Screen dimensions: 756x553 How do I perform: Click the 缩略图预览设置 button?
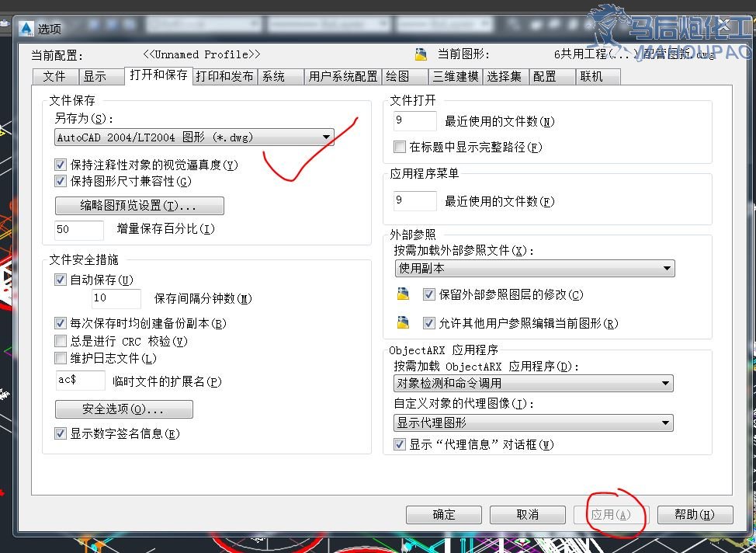139,206
